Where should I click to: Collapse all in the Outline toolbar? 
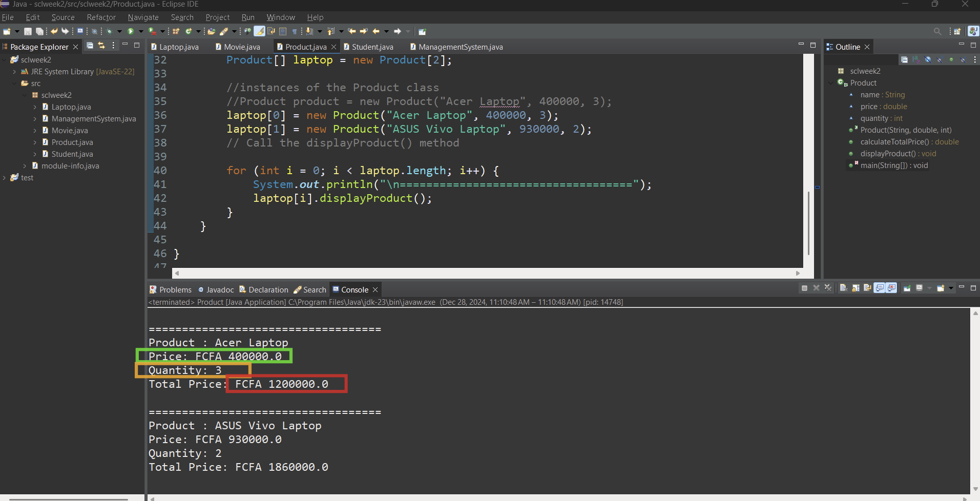904,60
